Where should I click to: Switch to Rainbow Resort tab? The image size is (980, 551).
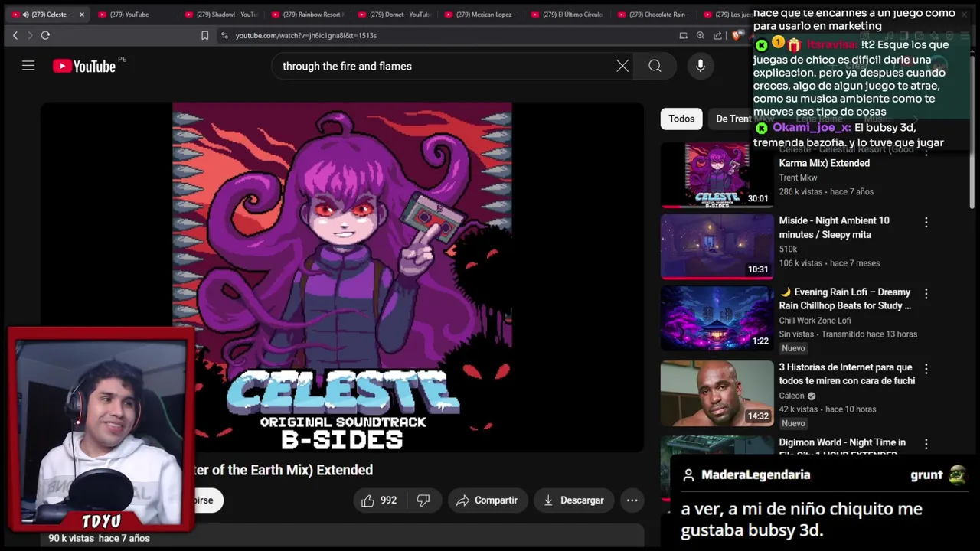[x=309, y=15]
